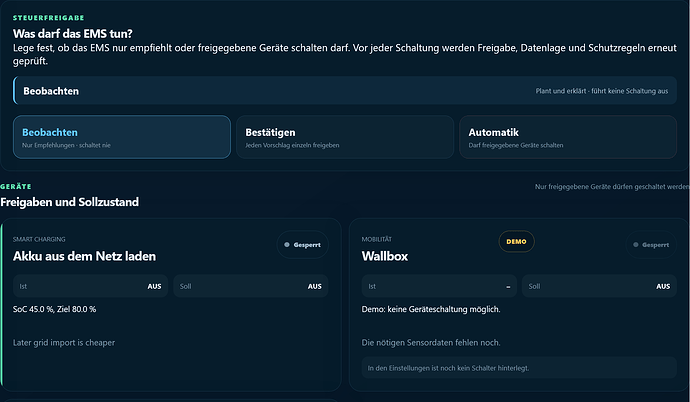Click the 'kein Schalter hinterlegt' notice
This screenshot has width=690, height=402.
pos(519,368)
